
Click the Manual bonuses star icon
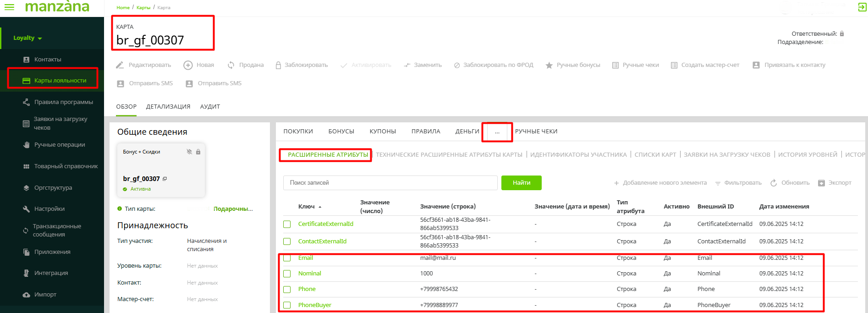point(549,65)
